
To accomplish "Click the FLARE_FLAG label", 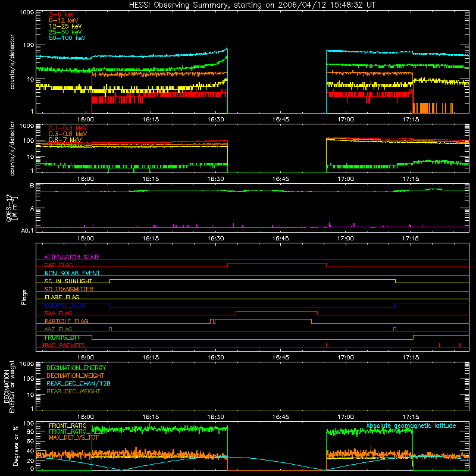I will pyautogui.click(x=62, y=297).
